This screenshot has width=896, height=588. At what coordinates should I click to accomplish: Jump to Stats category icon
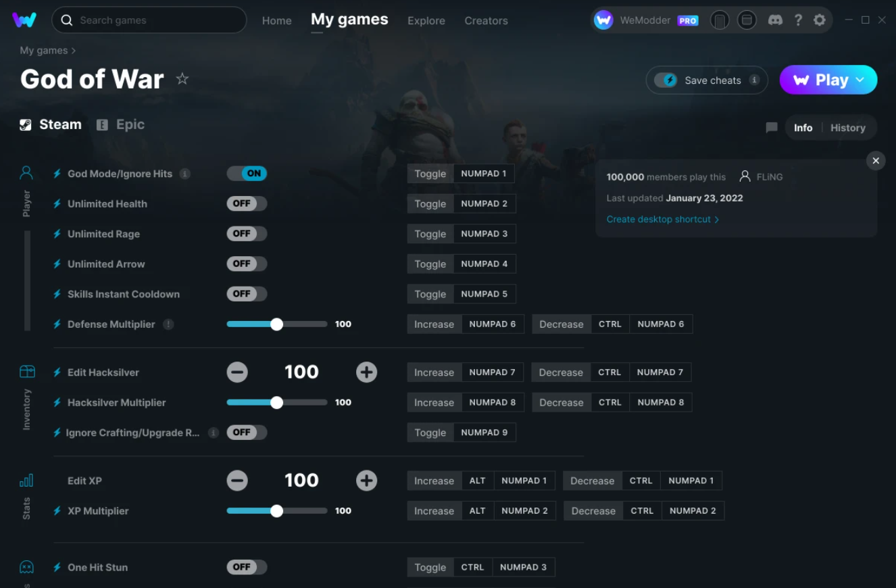(x=26, y=481)
